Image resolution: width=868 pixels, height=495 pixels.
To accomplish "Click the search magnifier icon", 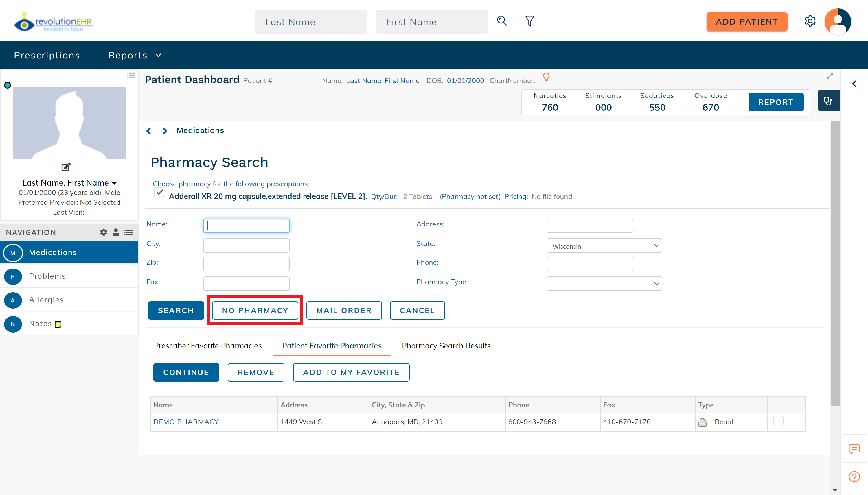I will click(x=502, y=21).
